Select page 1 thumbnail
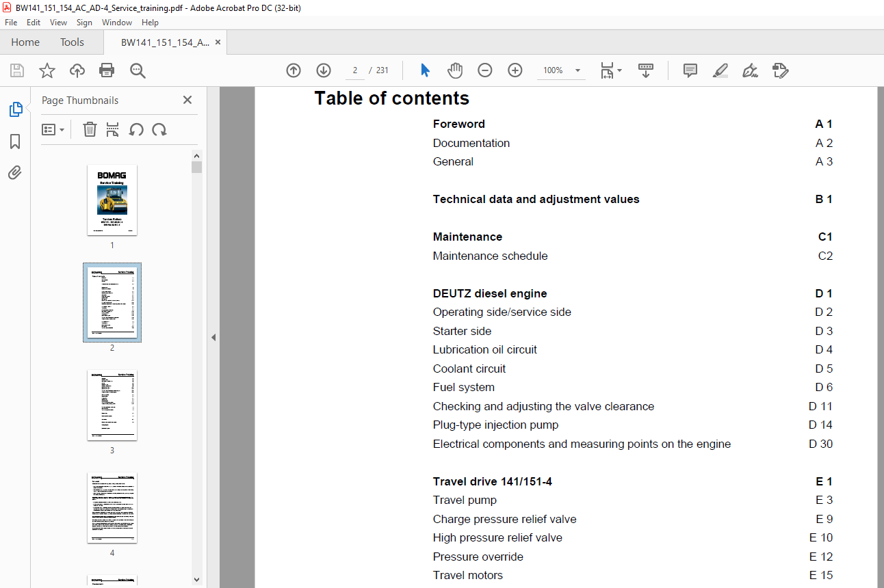Viewport: 884px width, 588px height. (112, 200)
